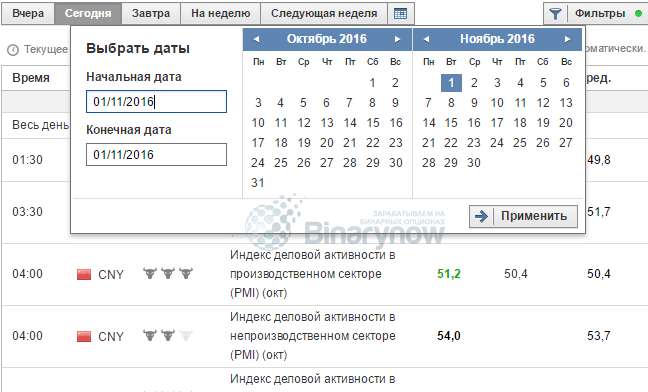Switch to the Следующая неделя tab
The width and height of the screenshot is (648, 392).
coord(324,14)
